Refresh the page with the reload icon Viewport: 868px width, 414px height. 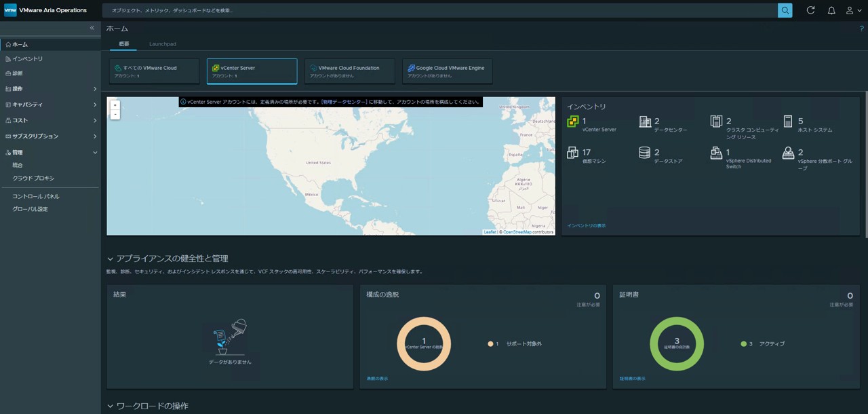(810, 10)
